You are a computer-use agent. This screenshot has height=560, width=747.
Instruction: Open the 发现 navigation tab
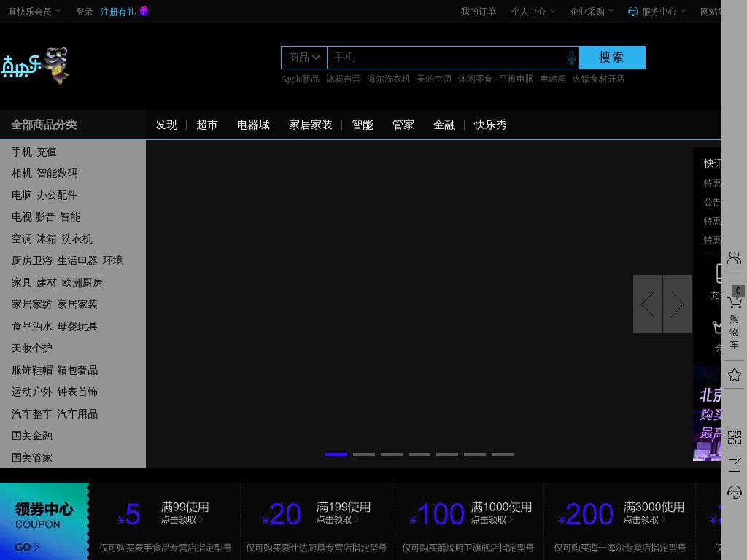tap(166, 125)
